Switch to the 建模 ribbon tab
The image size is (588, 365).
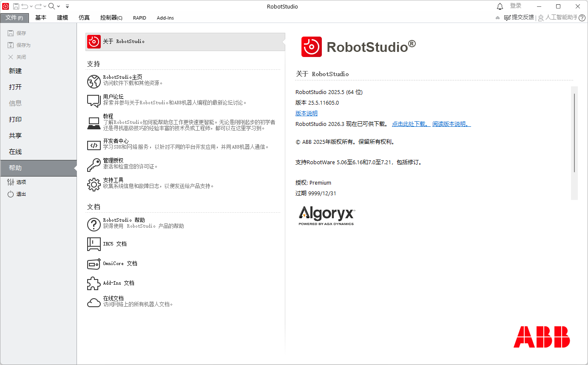coord(62,18)
